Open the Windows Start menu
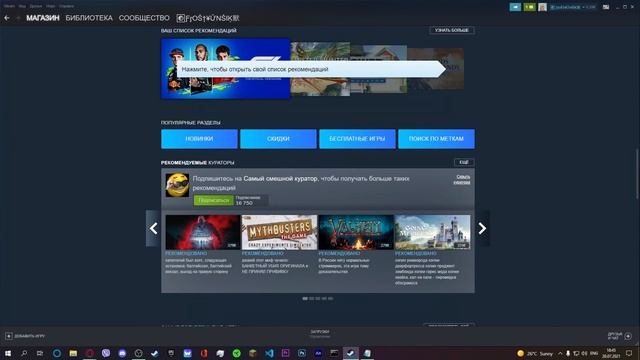 coord(8,353)
